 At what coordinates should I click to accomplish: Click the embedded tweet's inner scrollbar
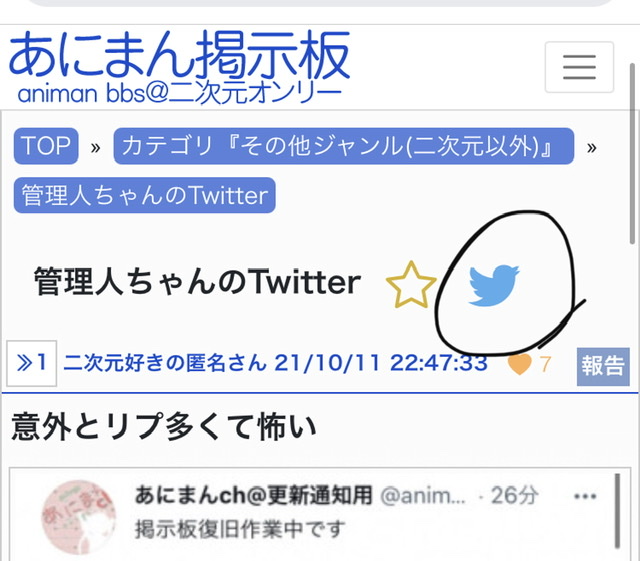click(x=617, y=511)
